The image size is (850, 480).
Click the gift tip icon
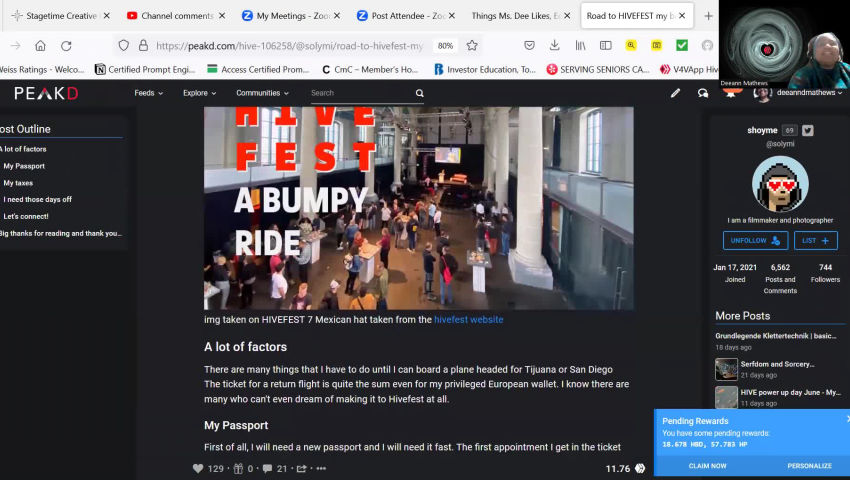tap(238, 468)
